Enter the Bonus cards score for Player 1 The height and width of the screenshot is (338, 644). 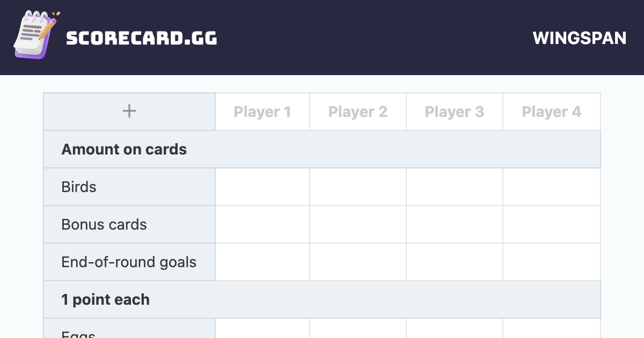pyautogui.click(x=262, y=224)
